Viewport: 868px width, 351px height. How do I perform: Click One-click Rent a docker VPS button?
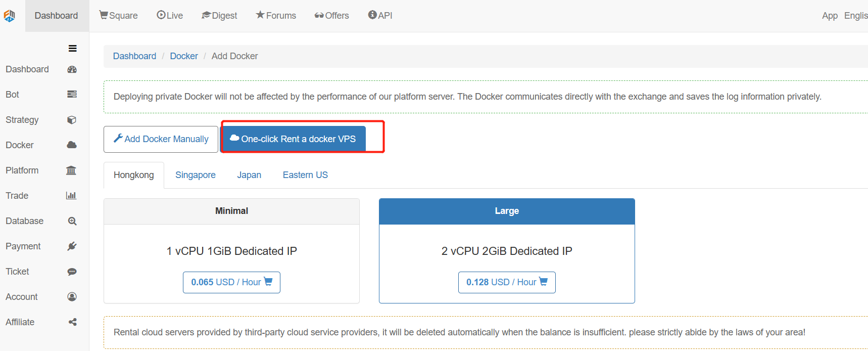pos(294,139)
